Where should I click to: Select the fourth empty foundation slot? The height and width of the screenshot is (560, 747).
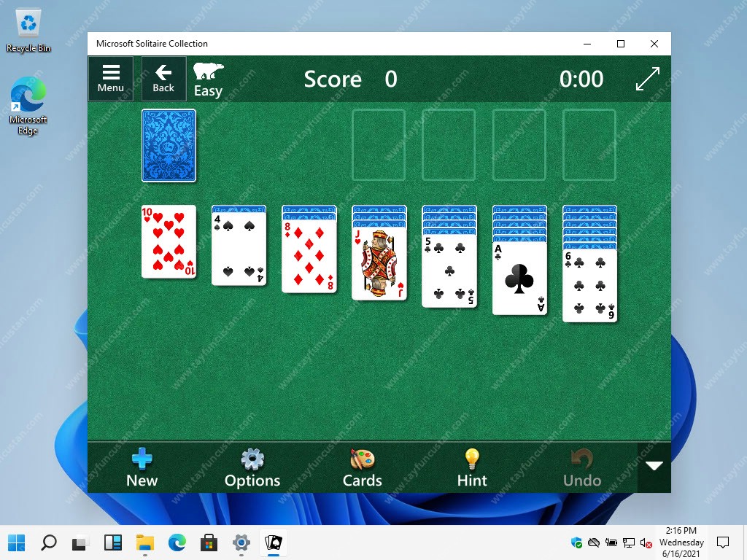(589, 145)
